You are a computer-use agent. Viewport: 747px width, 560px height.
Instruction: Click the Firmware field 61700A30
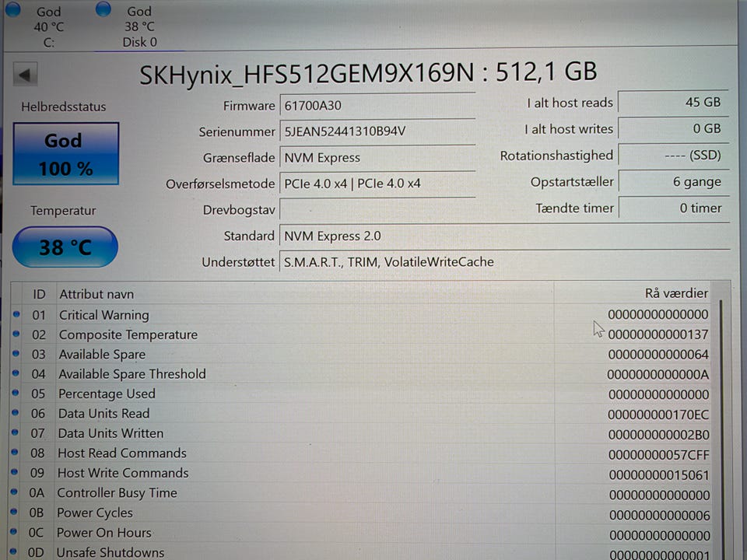[377, 105]
